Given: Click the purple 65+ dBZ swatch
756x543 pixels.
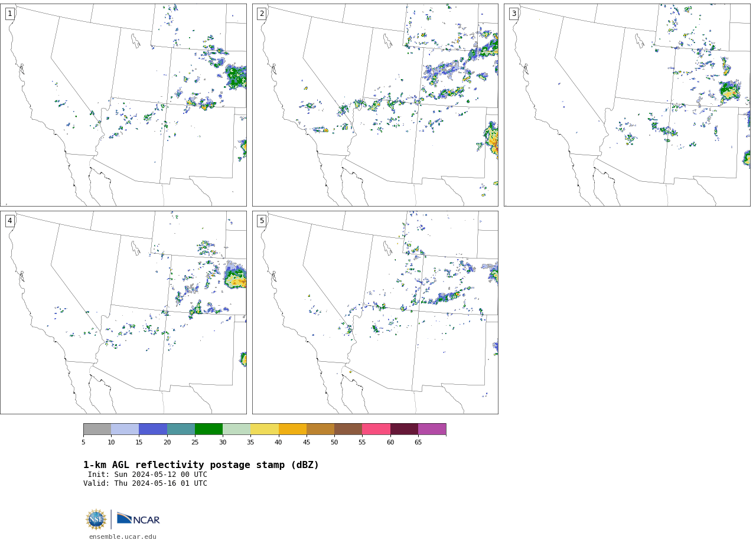Looking at the screenshot, I should 432,429.
